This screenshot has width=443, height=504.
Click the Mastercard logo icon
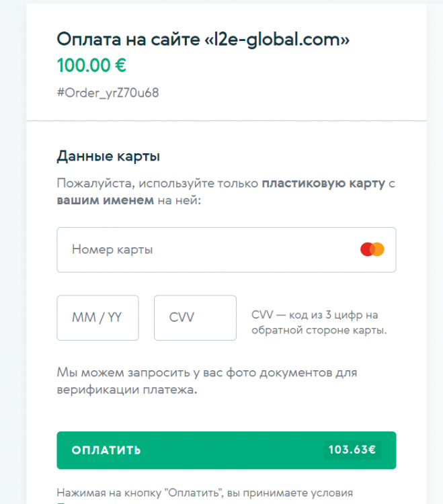[372, 249]
